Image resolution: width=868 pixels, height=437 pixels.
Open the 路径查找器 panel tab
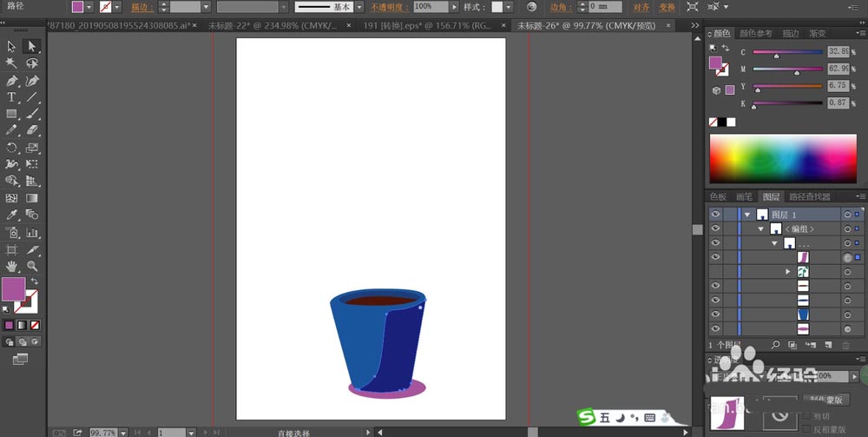(809, 196)
